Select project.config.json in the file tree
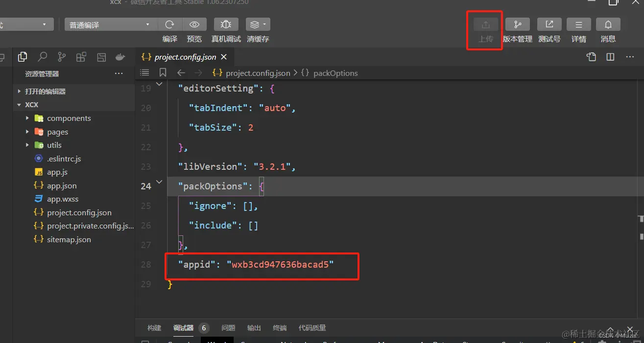The width and height of the screenshot is (644, 343). (73, 213)
